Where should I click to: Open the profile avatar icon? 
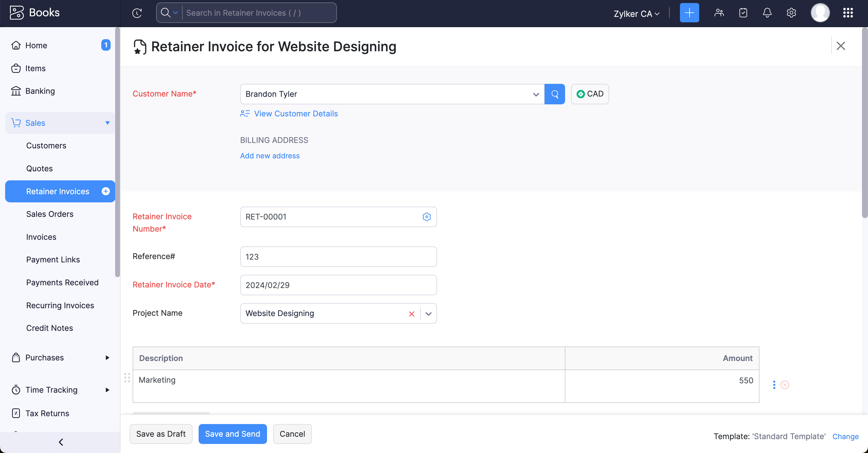[x=820, y=13]
